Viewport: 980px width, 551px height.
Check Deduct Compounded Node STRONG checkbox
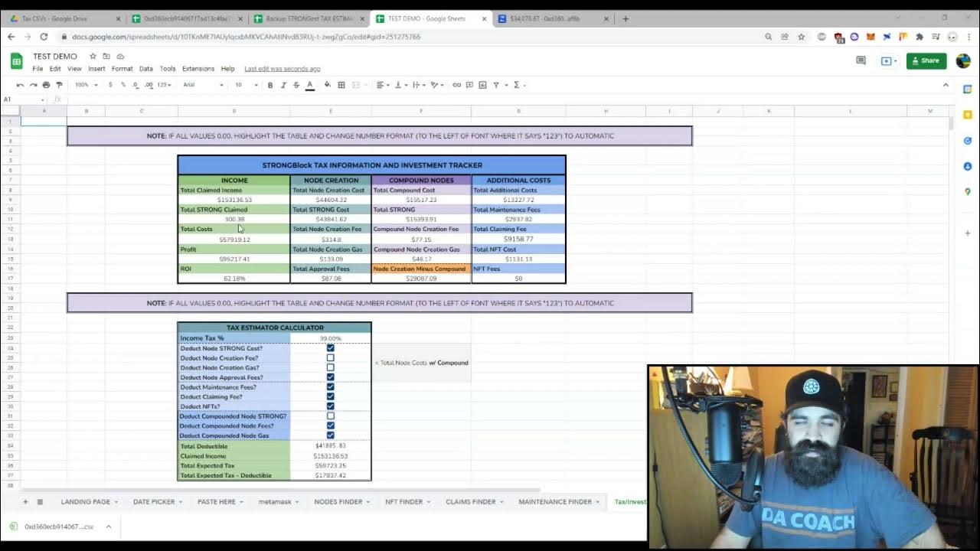pyautogui.click(x=331, y=416)
